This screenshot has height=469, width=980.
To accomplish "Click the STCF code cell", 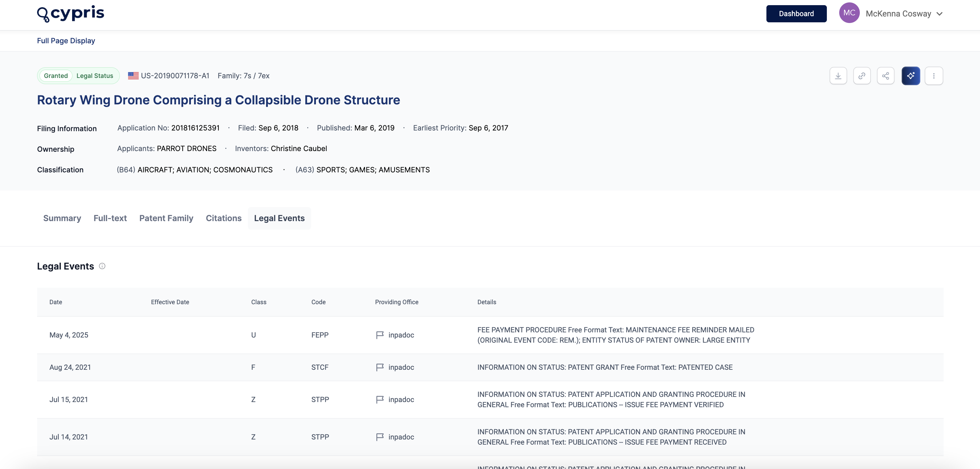I will coord(320,367).
